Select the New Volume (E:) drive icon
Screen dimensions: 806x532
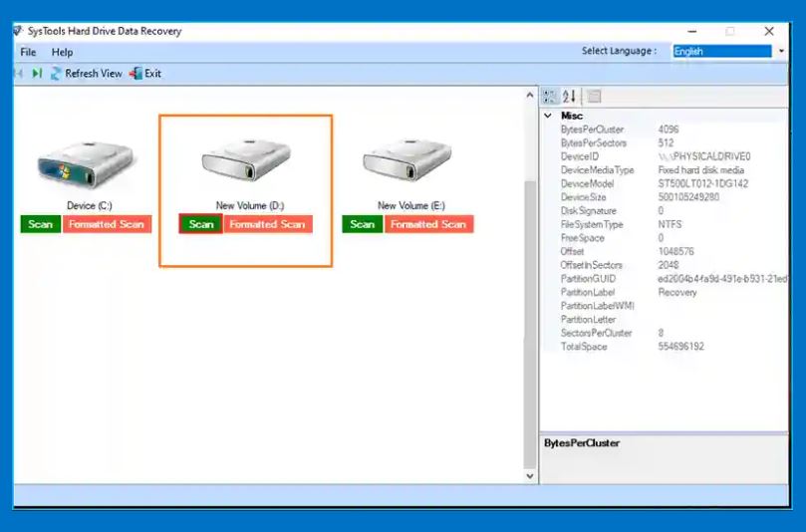(407, 159)
